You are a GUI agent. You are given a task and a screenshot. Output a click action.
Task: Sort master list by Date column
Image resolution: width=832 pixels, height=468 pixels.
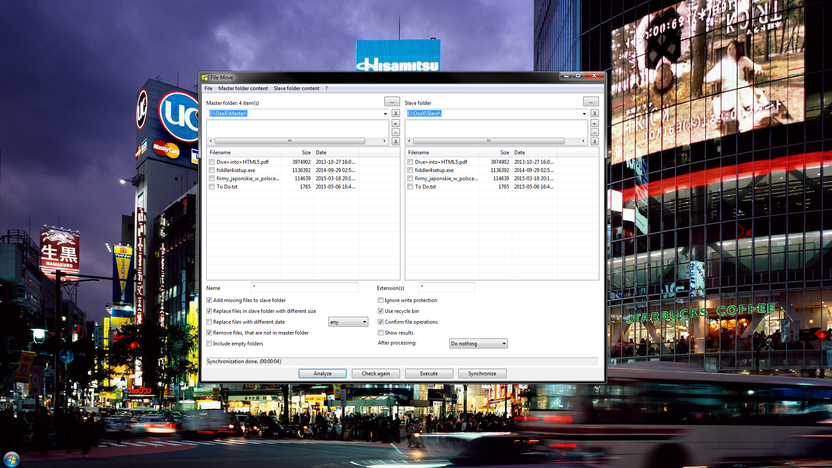[x=336, y=152]
